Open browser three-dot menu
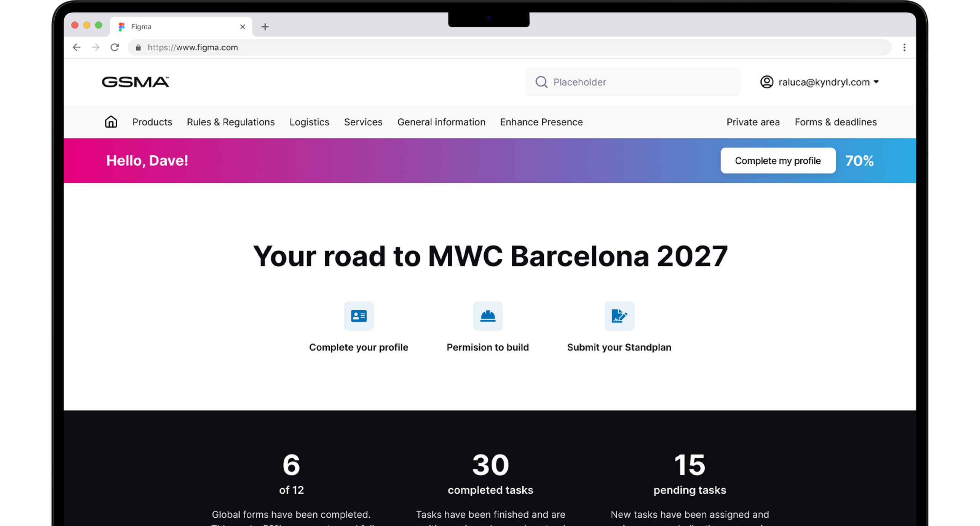 pos(904,47)
